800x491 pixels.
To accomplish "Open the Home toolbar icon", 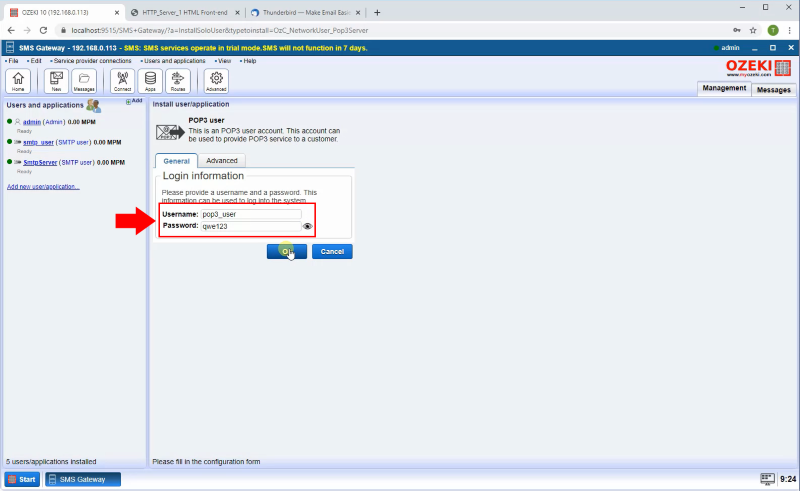I will pos(18,81).
